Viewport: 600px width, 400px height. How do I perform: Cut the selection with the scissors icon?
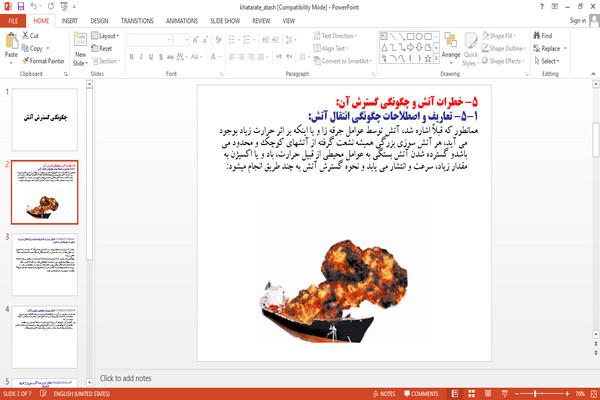(26, 35)
